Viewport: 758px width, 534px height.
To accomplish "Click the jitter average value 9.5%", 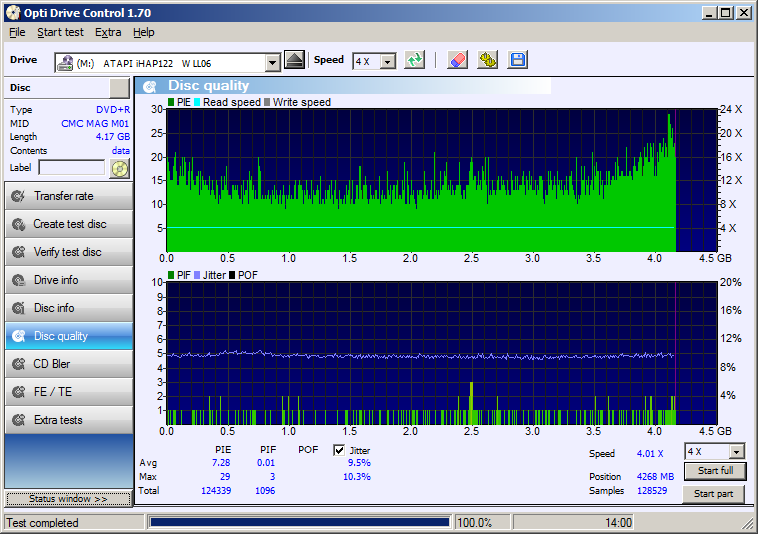I will [359, 463].
